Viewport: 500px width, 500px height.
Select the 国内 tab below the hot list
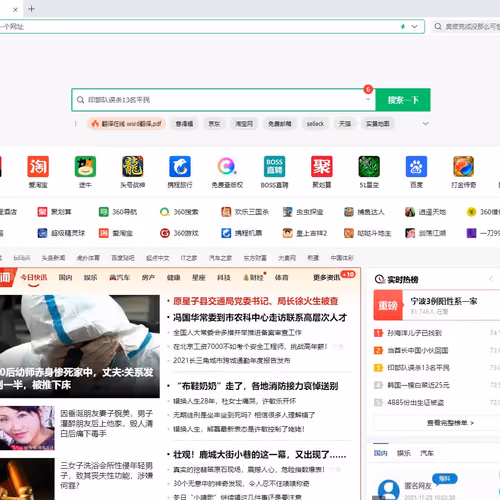point(380,453)
